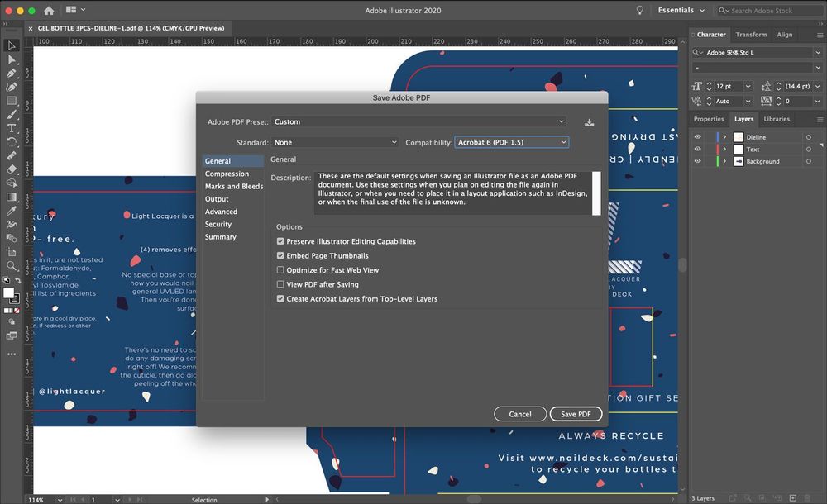This screenshot has height=504, width=827.
Task: Select the Direct Selection tool
Action: click(x=12, y=59)
